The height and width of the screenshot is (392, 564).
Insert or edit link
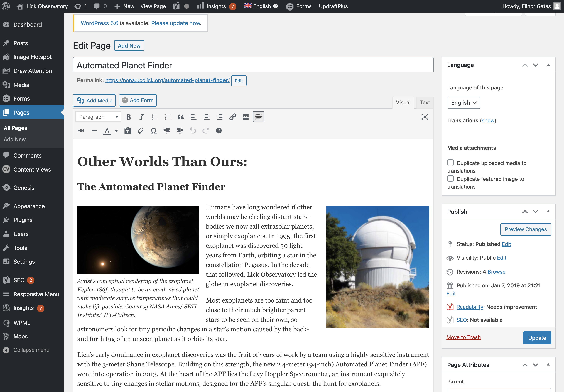[233, 117]
